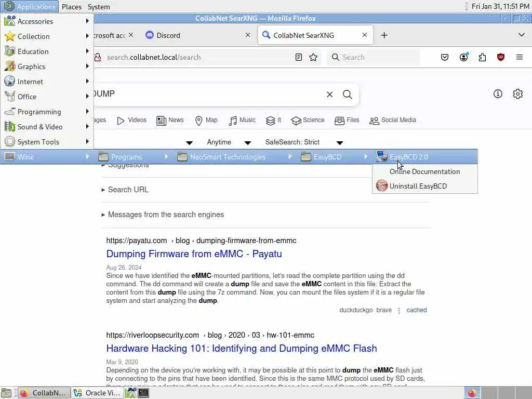The width and height of the screenshot is (532, 399).
Task: Select the Videos search category
Action: click(131, 121)
